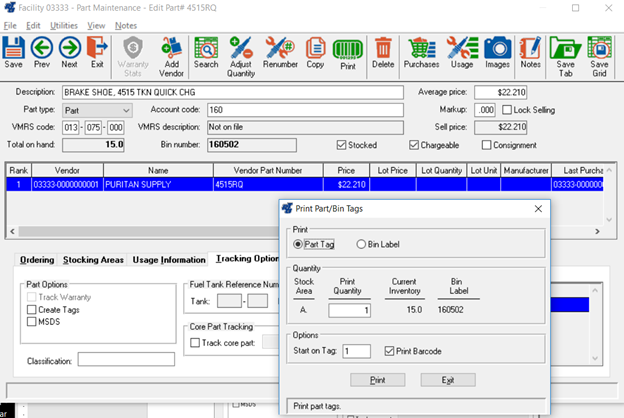Screen dimensions: 624x418
Task: Click the Bin number field
Action: click(x=252, y=145)
